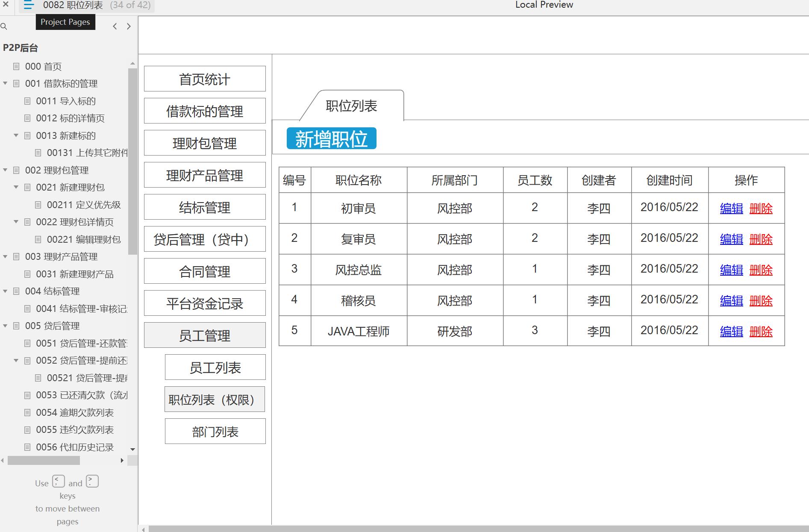Click sidebar scroll down arrow

132,450
